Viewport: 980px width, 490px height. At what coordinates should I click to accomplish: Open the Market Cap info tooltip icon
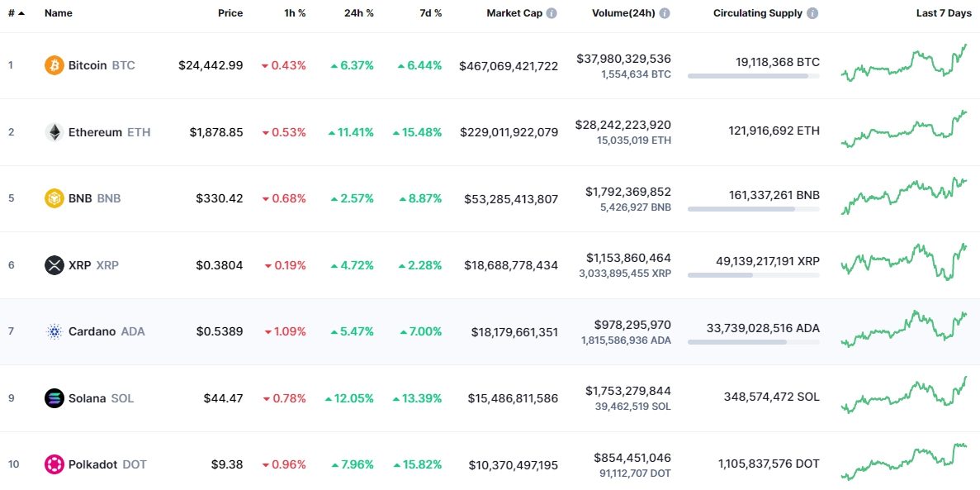(x=552, y=13)
